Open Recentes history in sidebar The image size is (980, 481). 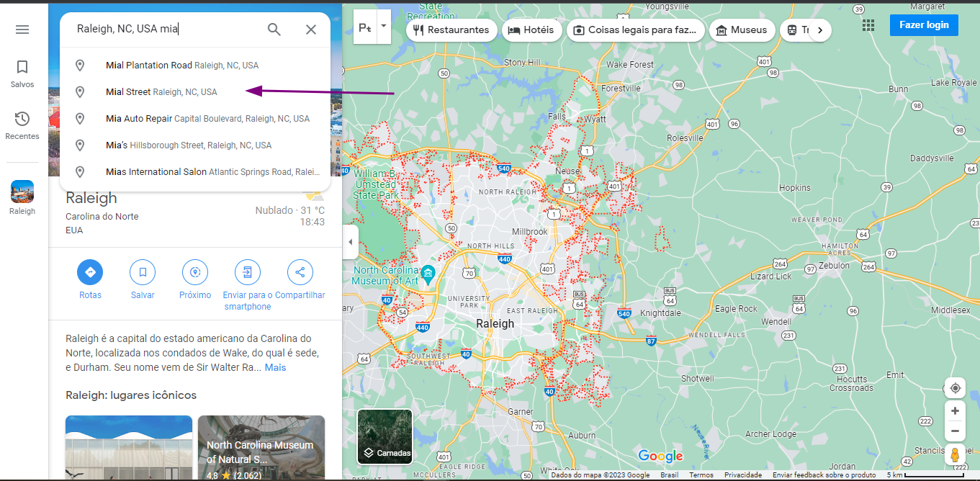click(x=22, y=126)
